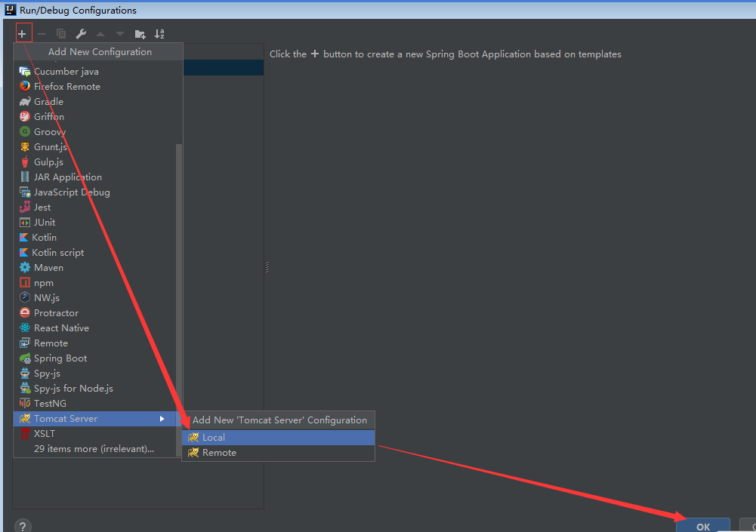Click the Jest icon
The width and height of the screenshot is (756, 532).
(25, 208)
